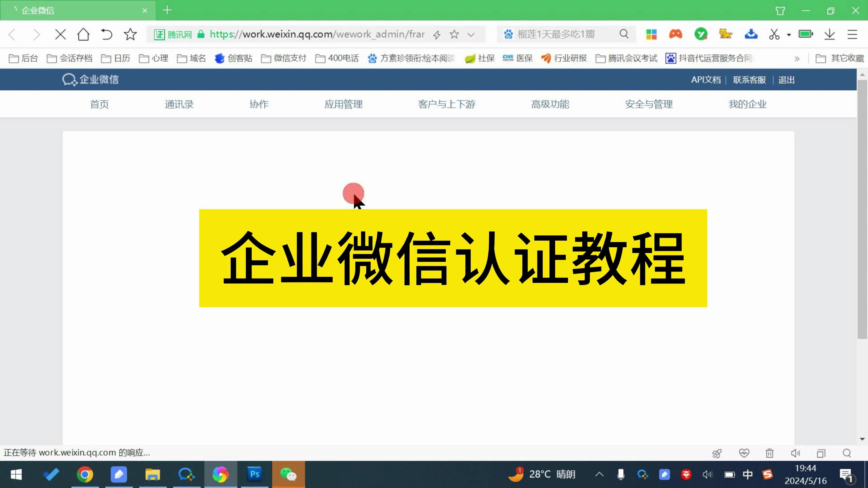Viewport: 868px width, 488px height.
Task: Open the 抖音代运营服务合同 bookmark
Action: tap(710, 58)
